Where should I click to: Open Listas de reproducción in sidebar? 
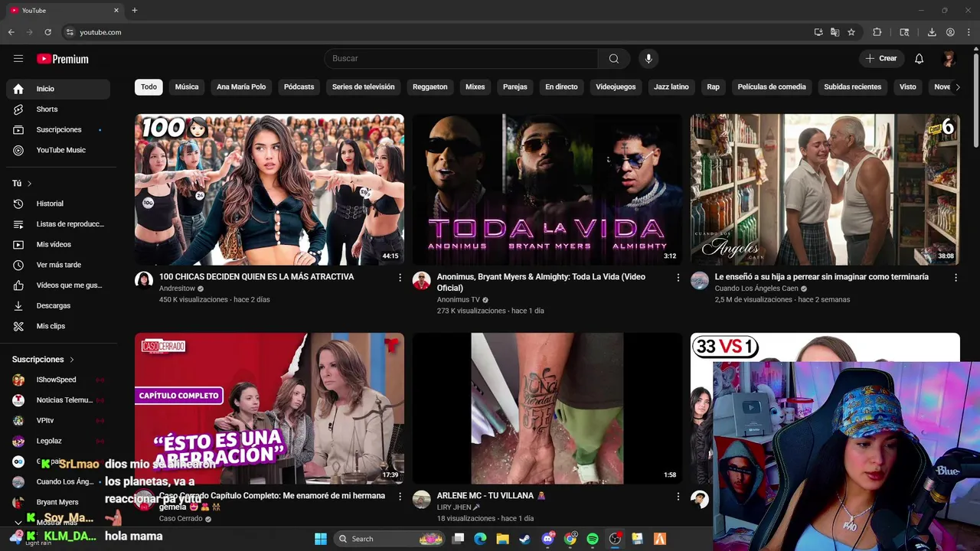pos(58,224)
